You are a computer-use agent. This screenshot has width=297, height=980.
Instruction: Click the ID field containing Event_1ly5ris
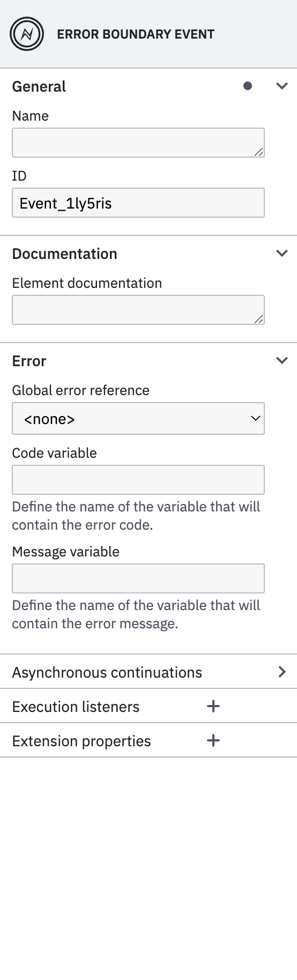pyautogui.click(x=138, y=203)
